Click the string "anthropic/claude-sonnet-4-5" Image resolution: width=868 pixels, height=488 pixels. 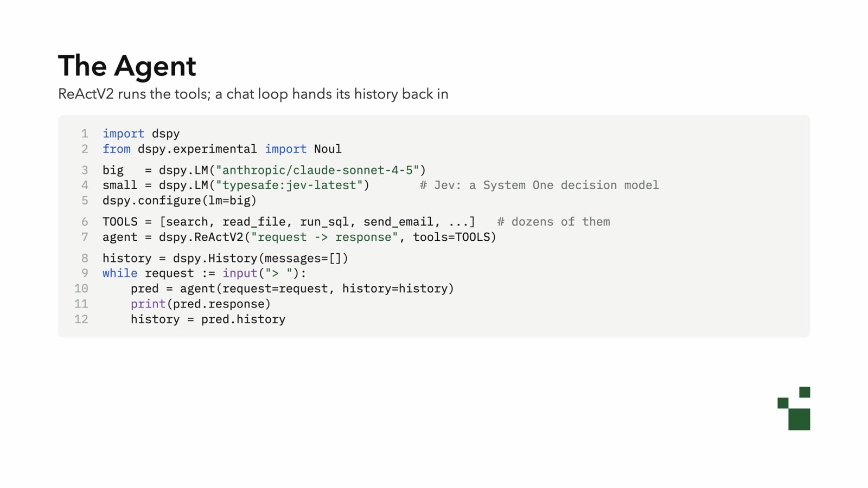[x=317, y=170]
